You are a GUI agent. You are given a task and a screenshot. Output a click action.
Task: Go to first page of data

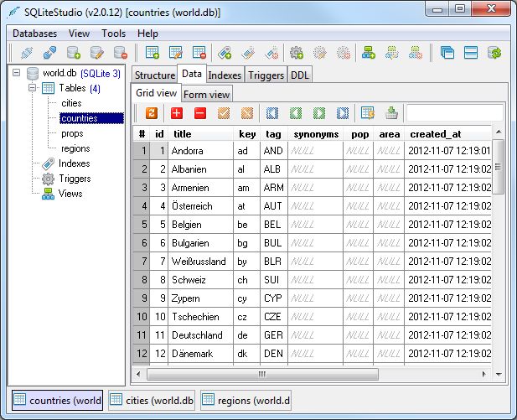(272, 113)
